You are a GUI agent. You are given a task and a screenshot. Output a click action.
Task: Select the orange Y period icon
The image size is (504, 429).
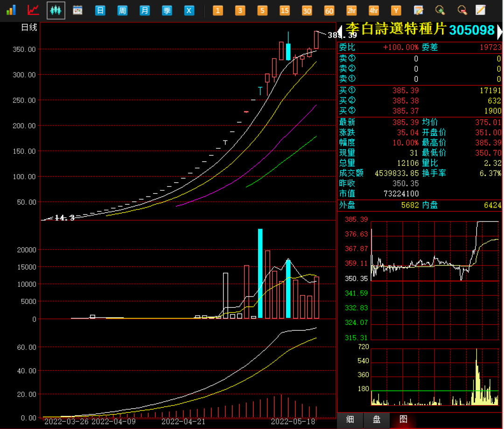396,11
